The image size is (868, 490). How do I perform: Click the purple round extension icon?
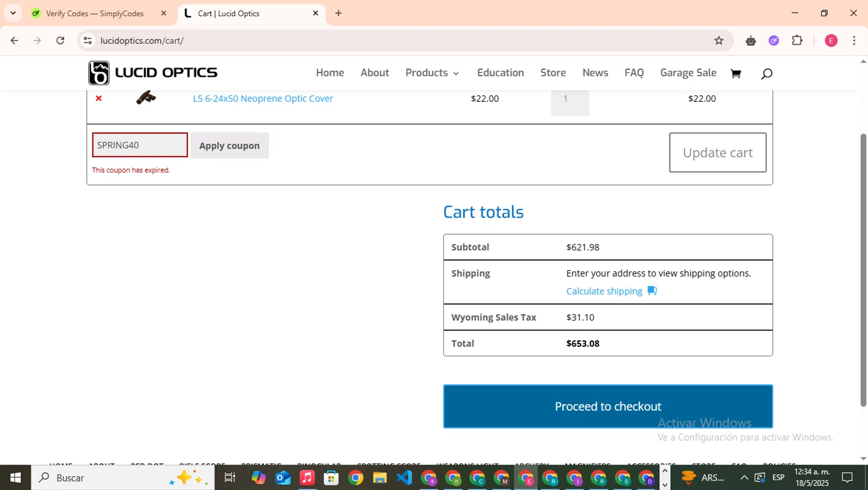click(774, 40)
